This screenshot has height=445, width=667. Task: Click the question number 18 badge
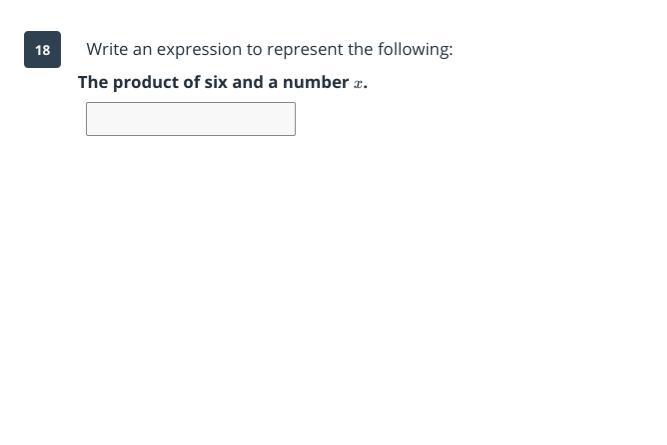42,50
